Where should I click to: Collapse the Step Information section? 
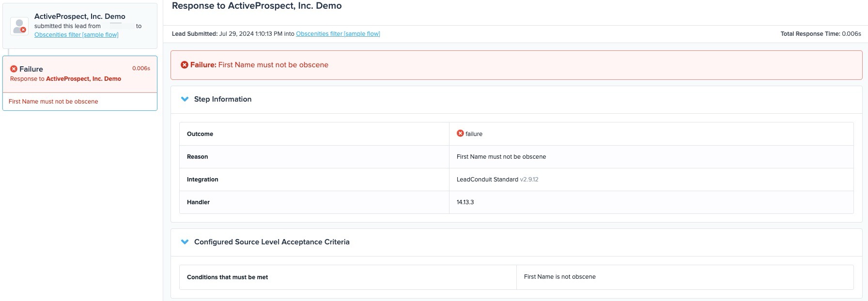tap(185, 99)
